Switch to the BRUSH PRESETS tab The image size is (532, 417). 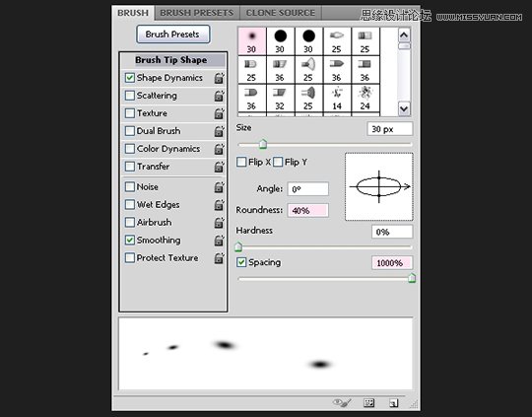[197, 13]
